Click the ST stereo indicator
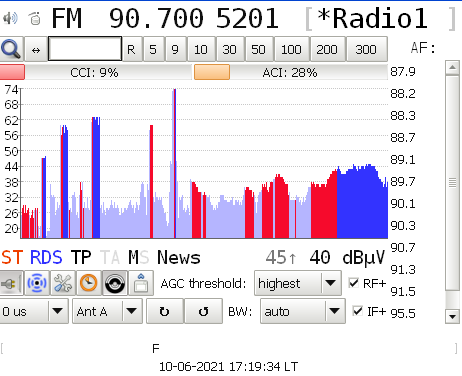This screenshot has width=462, height=376. [12, 258]
